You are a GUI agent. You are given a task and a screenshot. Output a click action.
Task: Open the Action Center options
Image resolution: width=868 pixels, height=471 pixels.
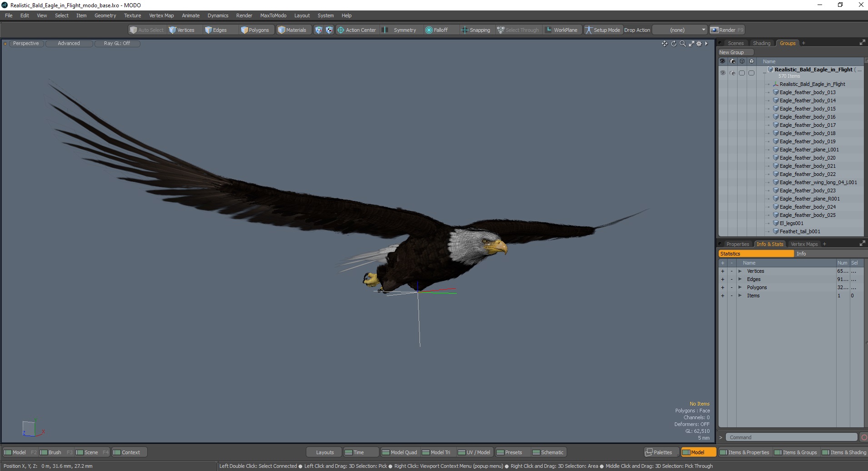[357, 30]
